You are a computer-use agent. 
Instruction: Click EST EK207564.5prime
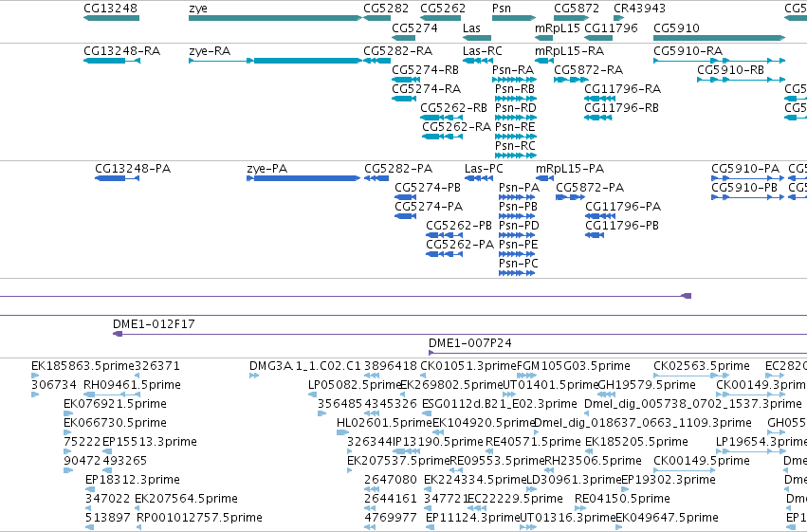[186, 498]
